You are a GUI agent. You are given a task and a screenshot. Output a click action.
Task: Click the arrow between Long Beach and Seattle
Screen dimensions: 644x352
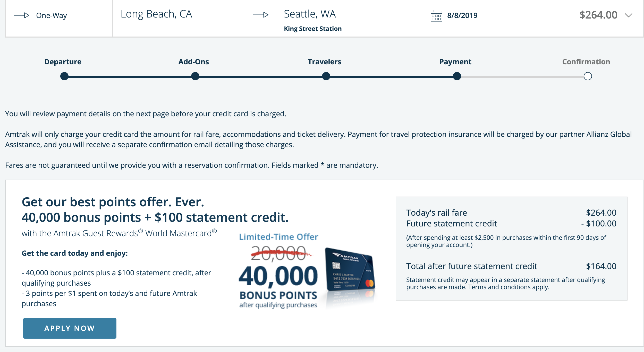coord(260,15)
